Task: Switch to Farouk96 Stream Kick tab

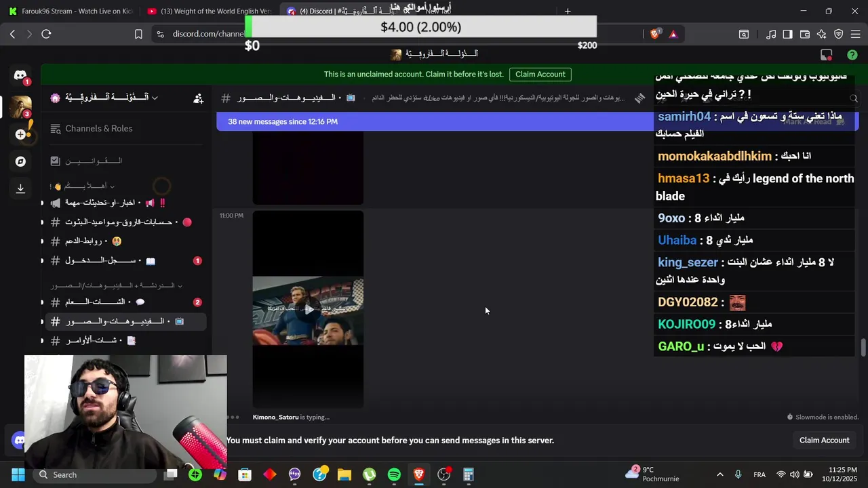Action: pos(70,11)
